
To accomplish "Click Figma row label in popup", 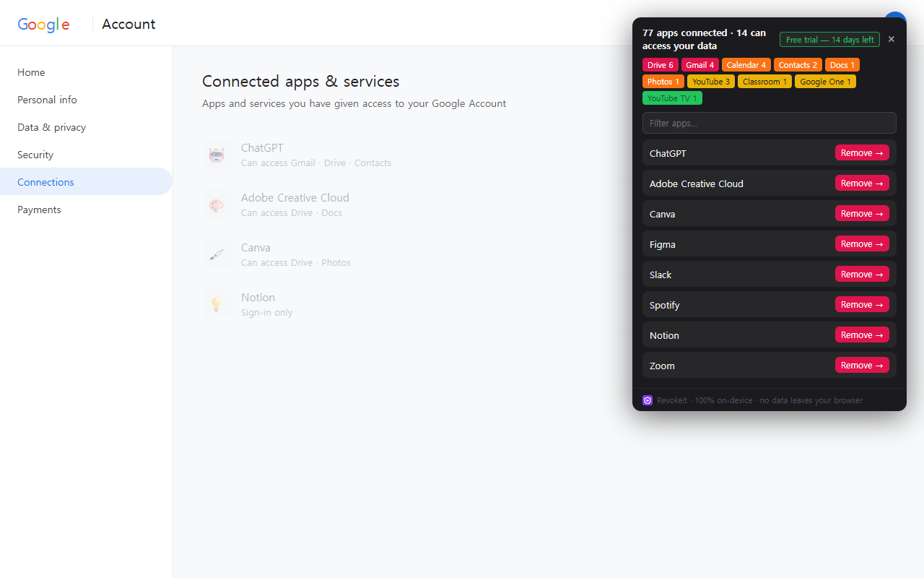I will pyautogui.click(x=663, y=244).
